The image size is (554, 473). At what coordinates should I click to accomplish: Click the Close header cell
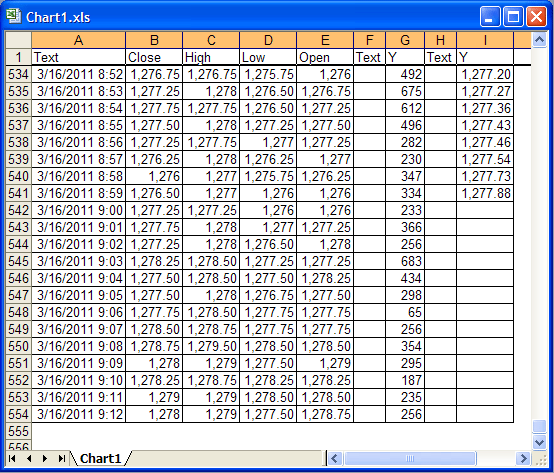(x=154, y=57)
